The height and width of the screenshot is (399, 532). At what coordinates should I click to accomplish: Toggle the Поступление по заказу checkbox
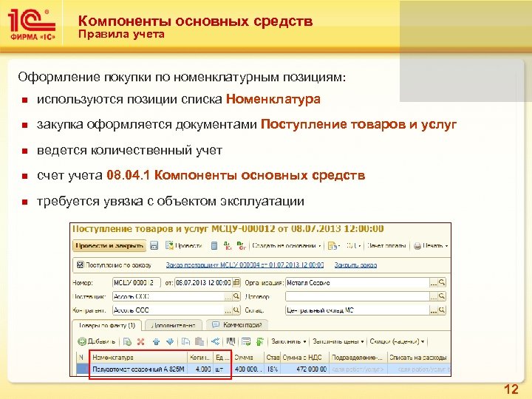[80, 265]
